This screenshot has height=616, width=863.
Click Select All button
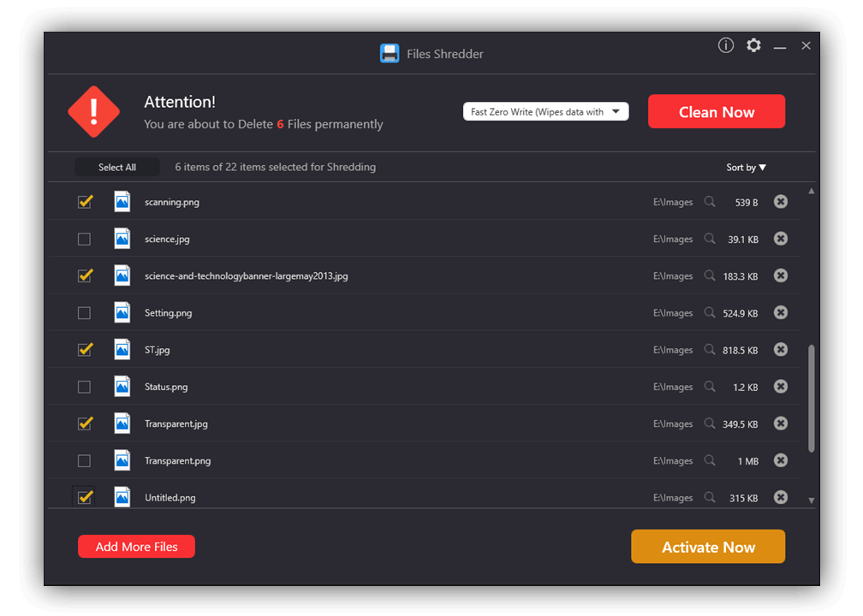117,167
